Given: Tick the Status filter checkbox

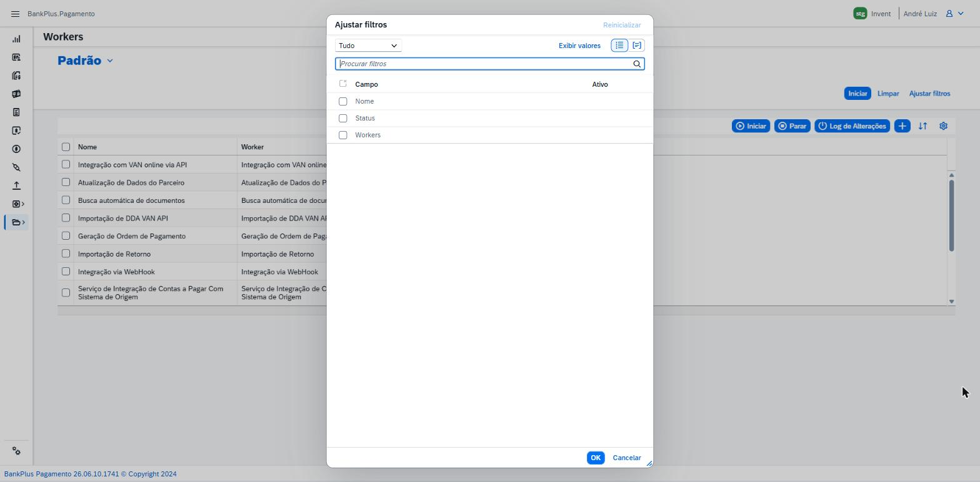Looking at the screenshot, I should pos(342,118).
